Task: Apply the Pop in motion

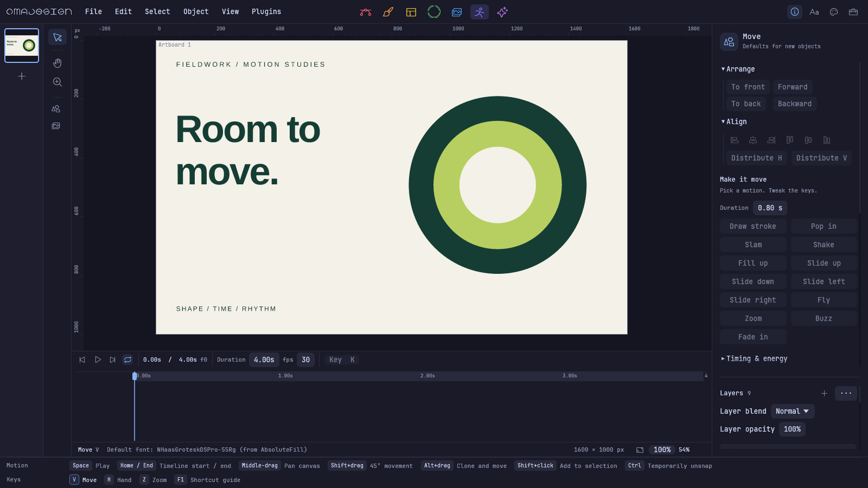Action: [x=824, y=226]
